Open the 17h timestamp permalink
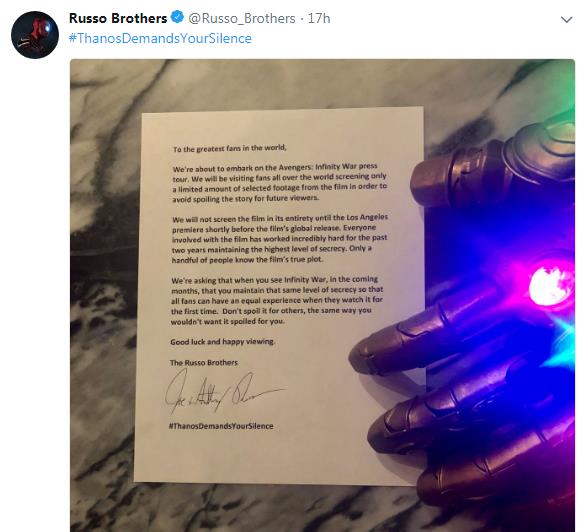The width and height of the screenshot is (581, 532). point(319,18)
